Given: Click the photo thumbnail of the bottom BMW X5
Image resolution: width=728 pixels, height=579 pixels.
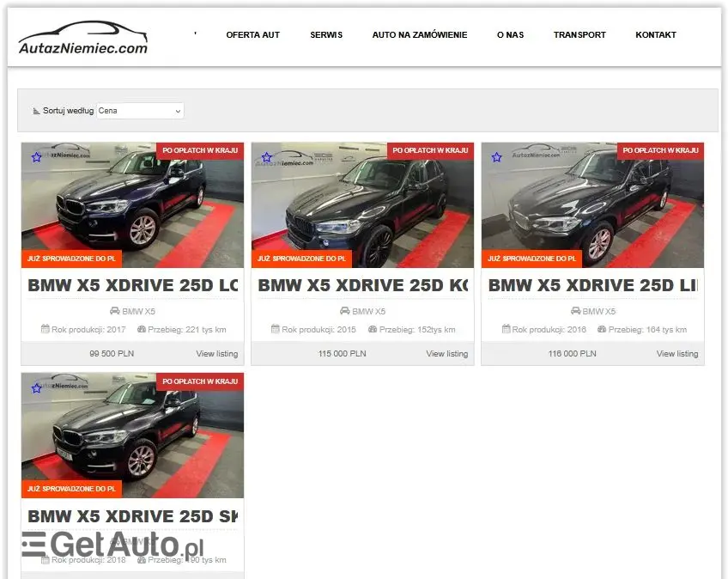Looking at the screenshot, I should (132, 436).
